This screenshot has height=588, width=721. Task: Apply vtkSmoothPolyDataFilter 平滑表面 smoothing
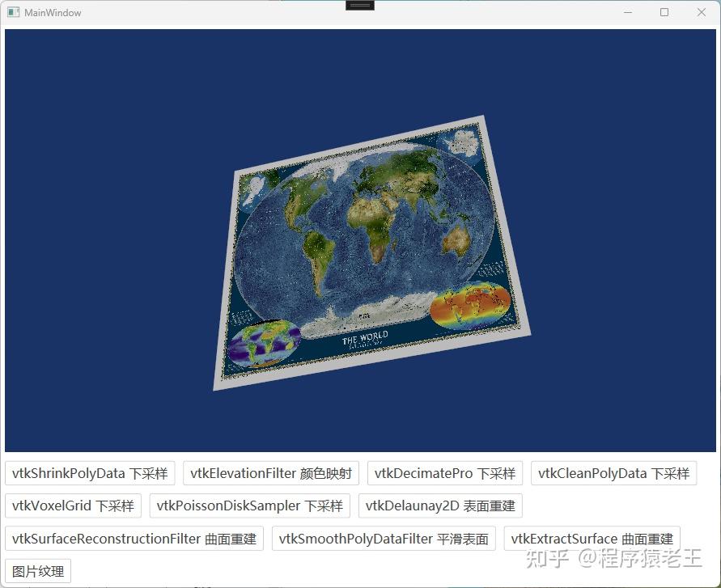point(384,539)
